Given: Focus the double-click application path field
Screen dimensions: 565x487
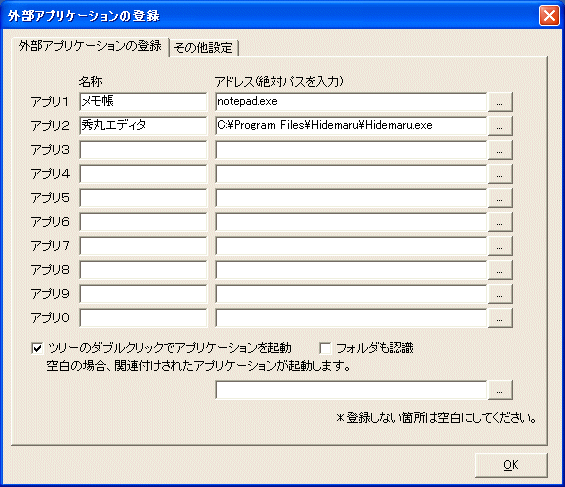Looking at the screenshot, I should coord(351,390).
